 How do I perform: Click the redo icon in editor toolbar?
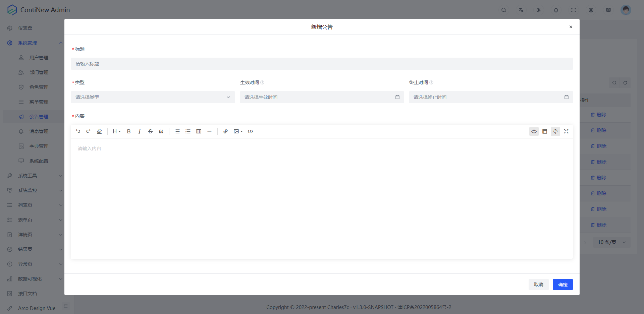[89, 131]
